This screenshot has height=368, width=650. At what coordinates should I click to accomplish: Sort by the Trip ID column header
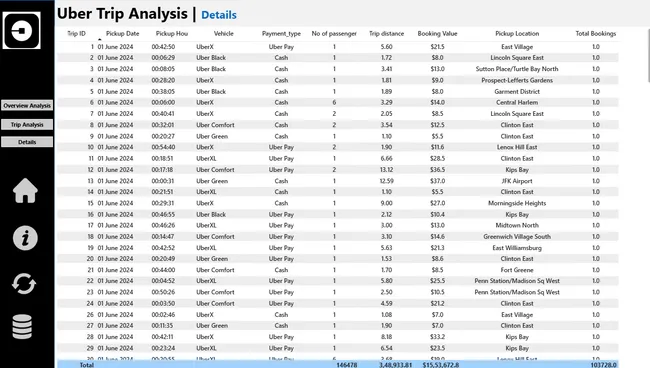click(77, 34)
